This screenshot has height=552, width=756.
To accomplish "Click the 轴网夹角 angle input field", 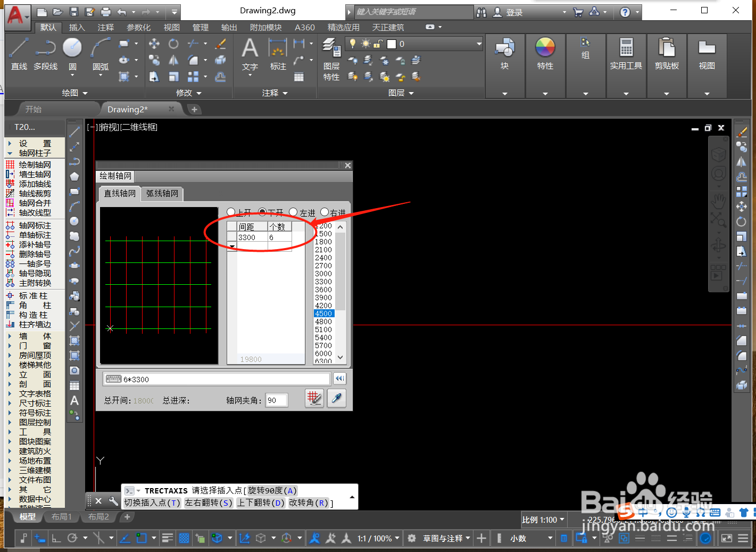I will [277, 400].
